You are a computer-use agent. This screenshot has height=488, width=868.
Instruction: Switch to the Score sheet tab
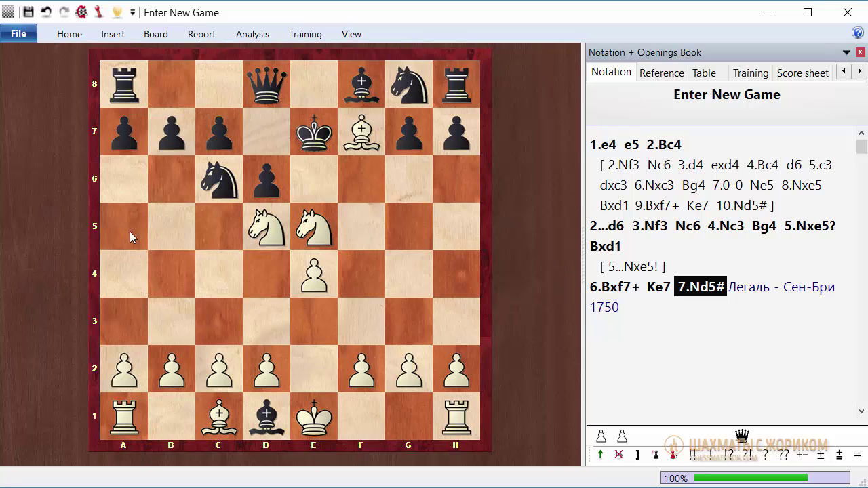[x=803, y=73]
